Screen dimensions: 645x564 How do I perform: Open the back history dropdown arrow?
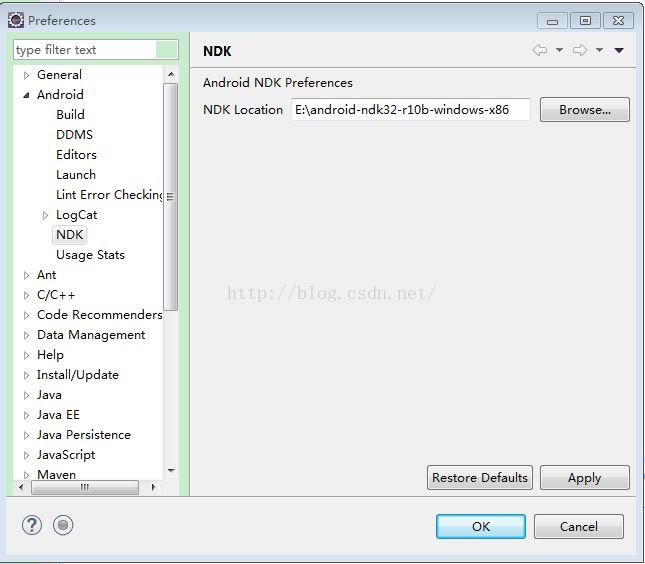(559, 50)
